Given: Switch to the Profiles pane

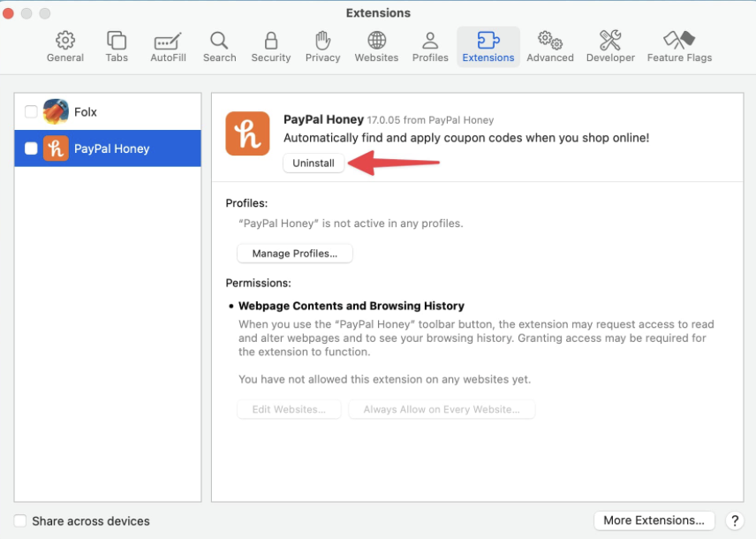Looking at the screenshot, I should pos(430,47).
